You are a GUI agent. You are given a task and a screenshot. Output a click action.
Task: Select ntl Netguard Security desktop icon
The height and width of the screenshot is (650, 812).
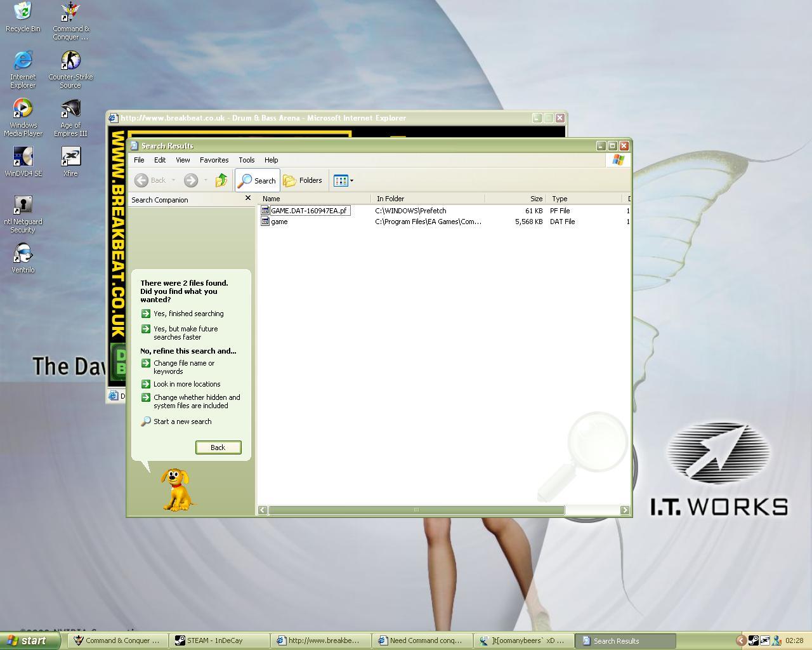(23, 214)
